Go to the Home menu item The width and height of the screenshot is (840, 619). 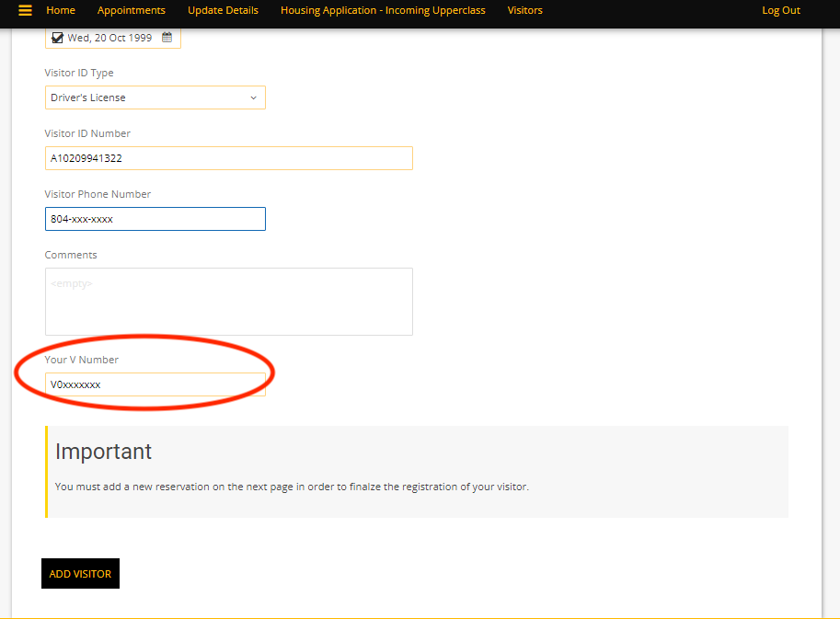61,10
